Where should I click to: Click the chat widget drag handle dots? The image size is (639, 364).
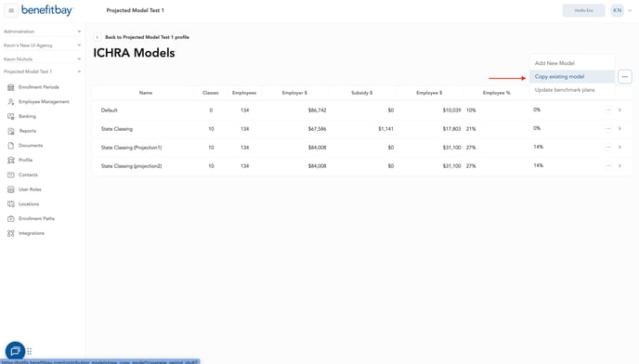pos(30,351)
